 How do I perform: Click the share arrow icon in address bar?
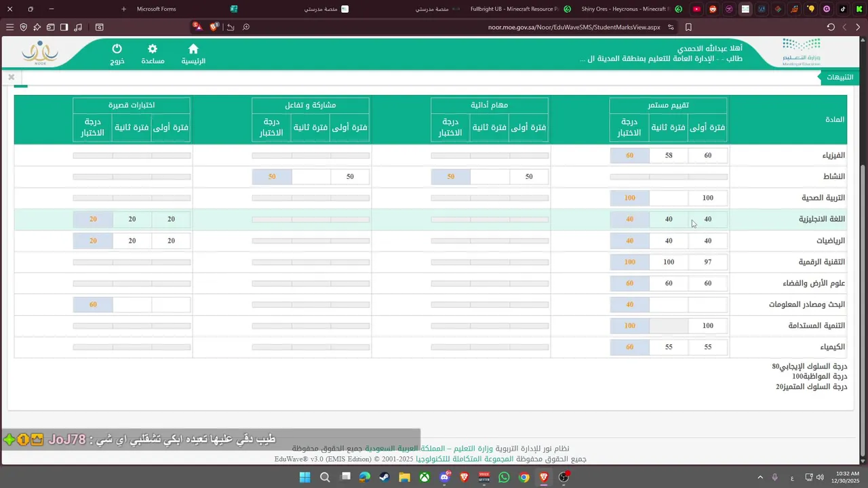[x=231, y=27]
